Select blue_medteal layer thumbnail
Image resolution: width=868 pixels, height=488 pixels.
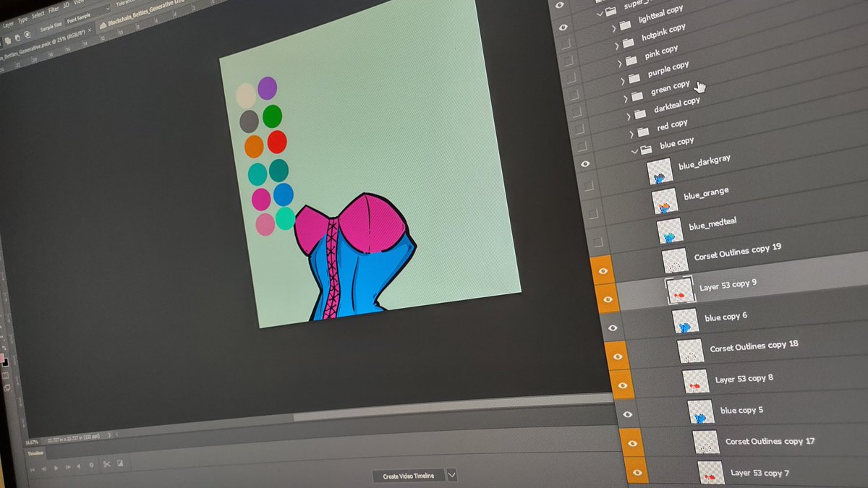pos(670,231)
